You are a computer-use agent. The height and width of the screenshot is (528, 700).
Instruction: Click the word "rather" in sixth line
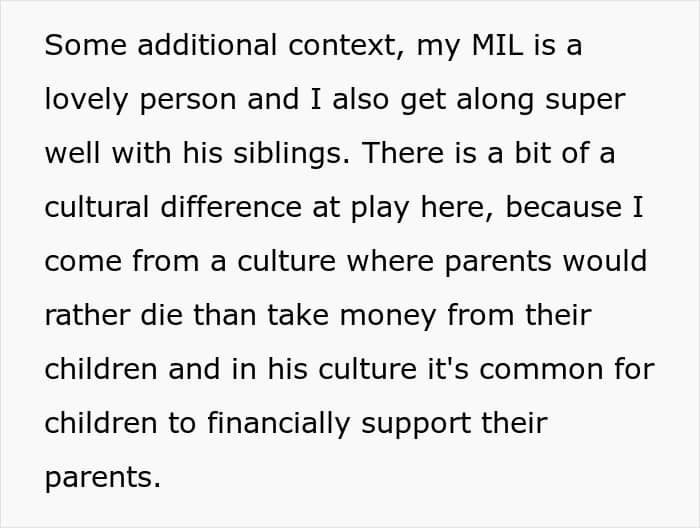88,315
